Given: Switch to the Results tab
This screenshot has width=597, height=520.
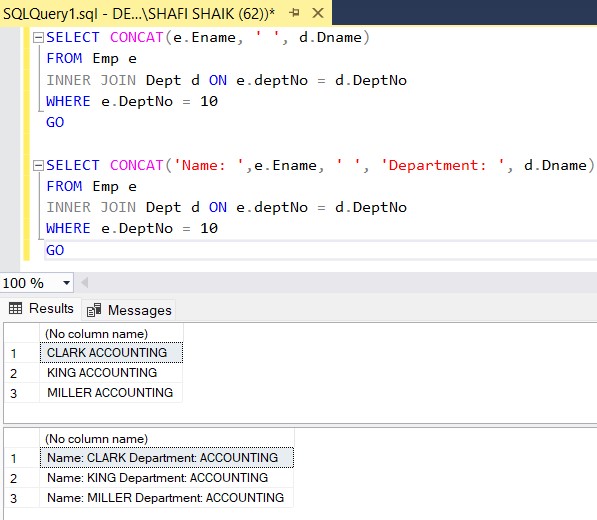Looking at the screenshot, I should coord(41,308).
